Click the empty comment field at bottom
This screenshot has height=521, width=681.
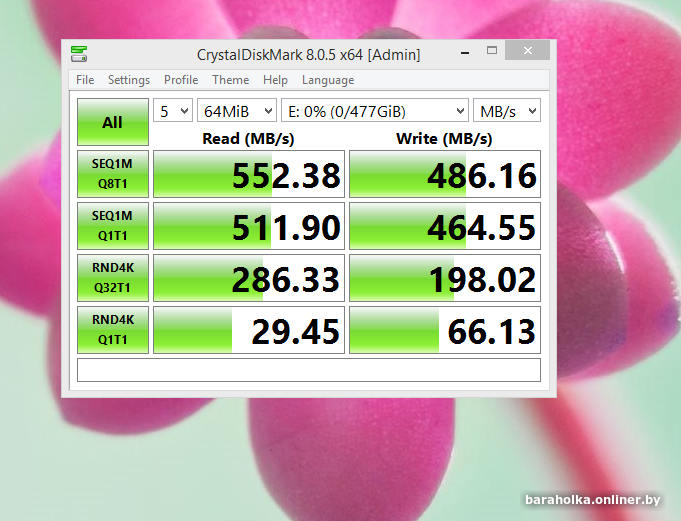309,370
